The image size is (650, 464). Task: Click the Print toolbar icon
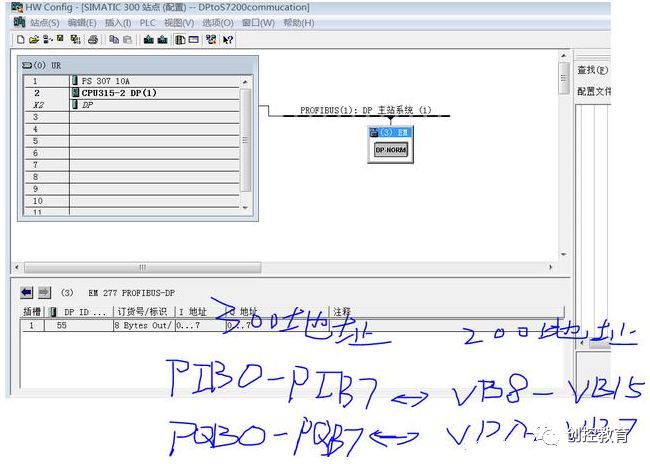pos(93,40)
